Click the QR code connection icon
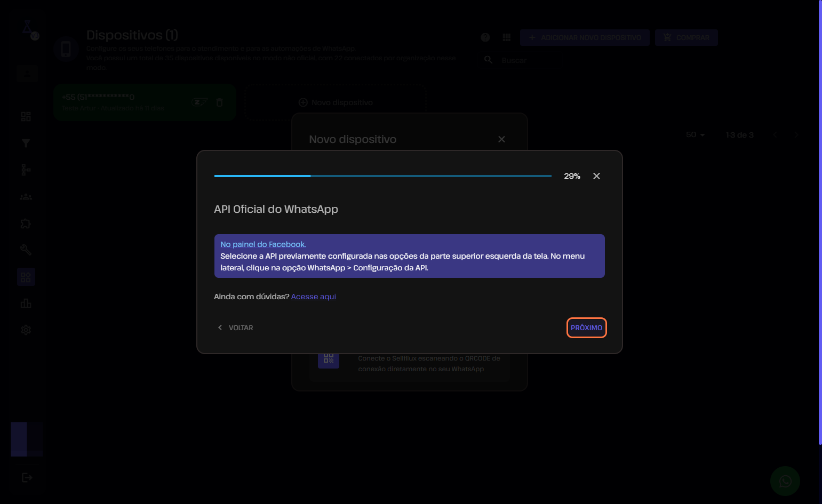This screenshot has width=822, height=504. 329,358
